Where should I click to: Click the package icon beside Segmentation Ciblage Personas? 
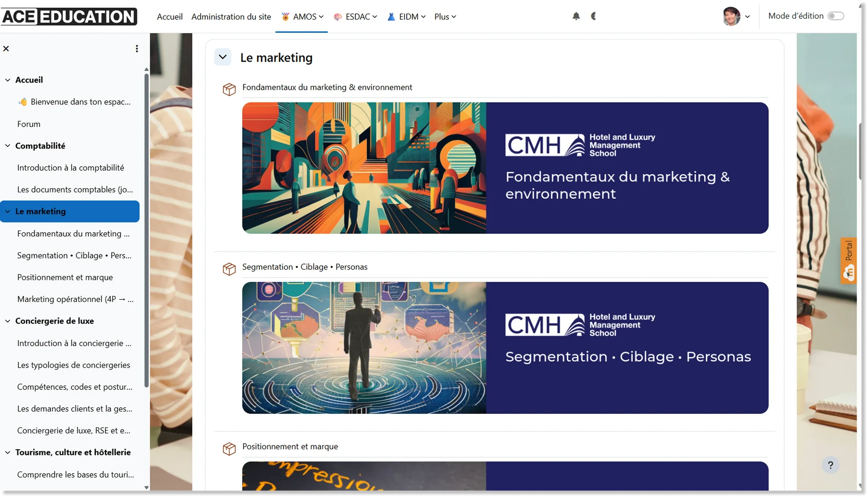tap(229, 268)
